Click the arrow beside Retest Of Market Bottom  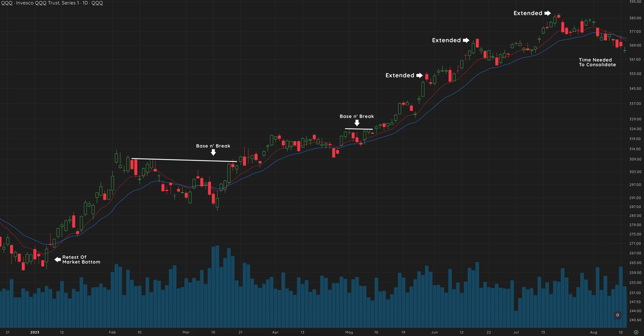point(58,260)
